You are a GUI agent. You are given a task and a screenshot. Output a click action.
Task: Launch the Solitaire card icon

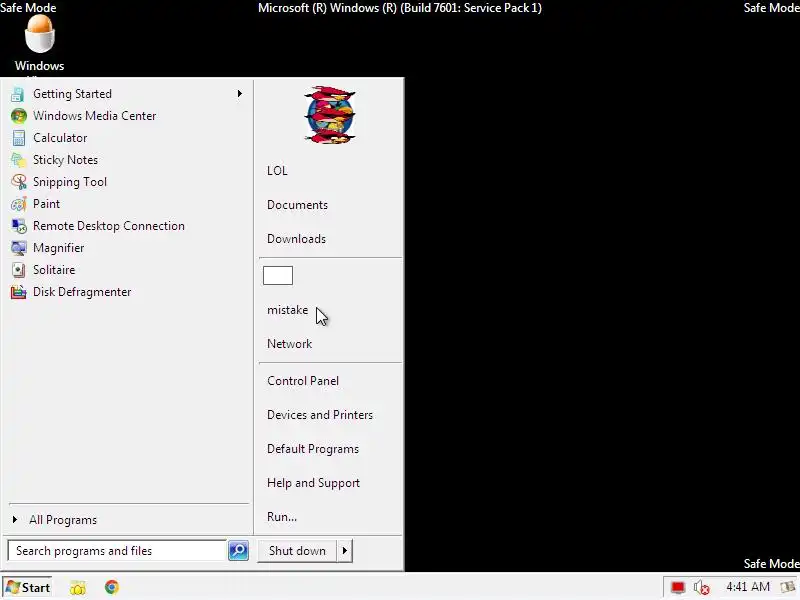[18, 270]
